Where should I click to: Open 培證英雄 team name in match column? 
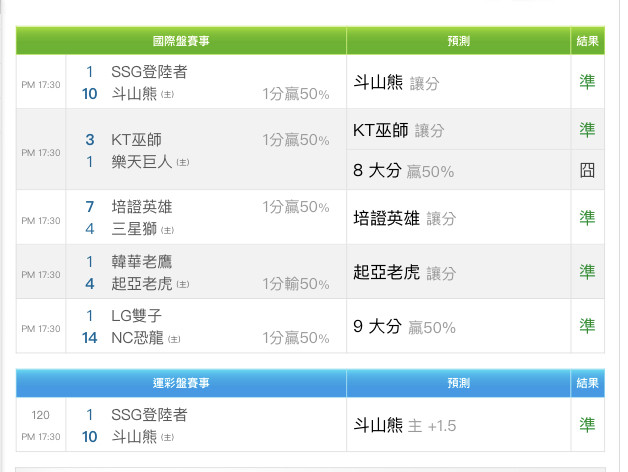click(x=141, y=207)
